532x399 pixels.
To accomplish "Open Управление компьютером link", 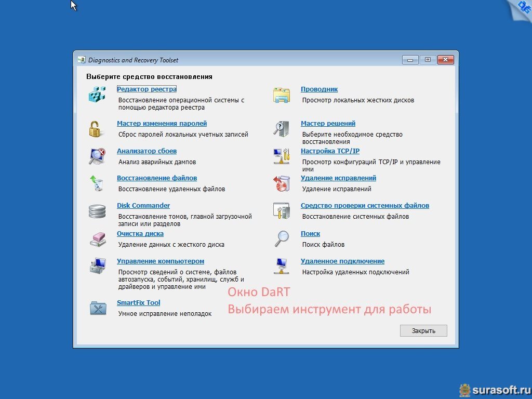I will 161,261.
